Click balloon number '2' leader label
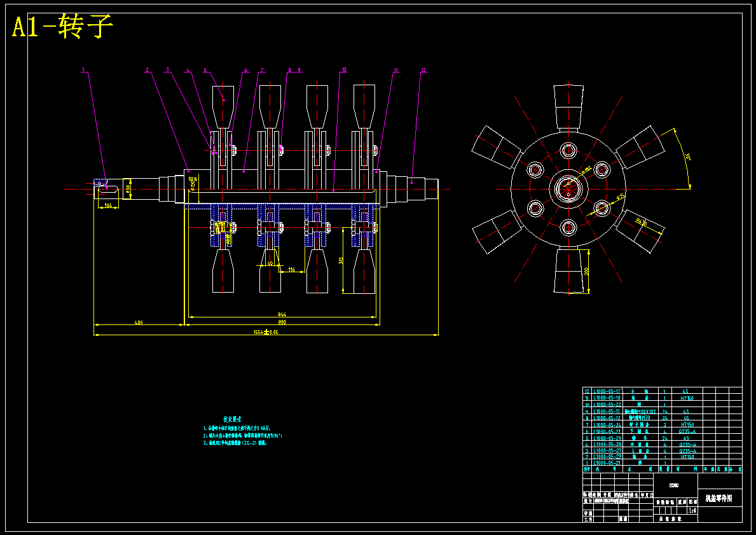Screen dimensions: 756x535 (147, 71)
